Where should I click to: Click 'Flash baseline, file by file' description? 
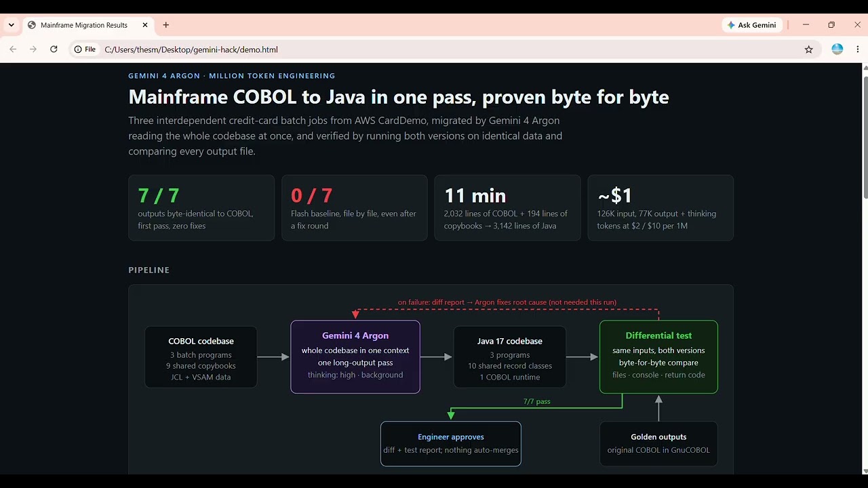[353, 220]
